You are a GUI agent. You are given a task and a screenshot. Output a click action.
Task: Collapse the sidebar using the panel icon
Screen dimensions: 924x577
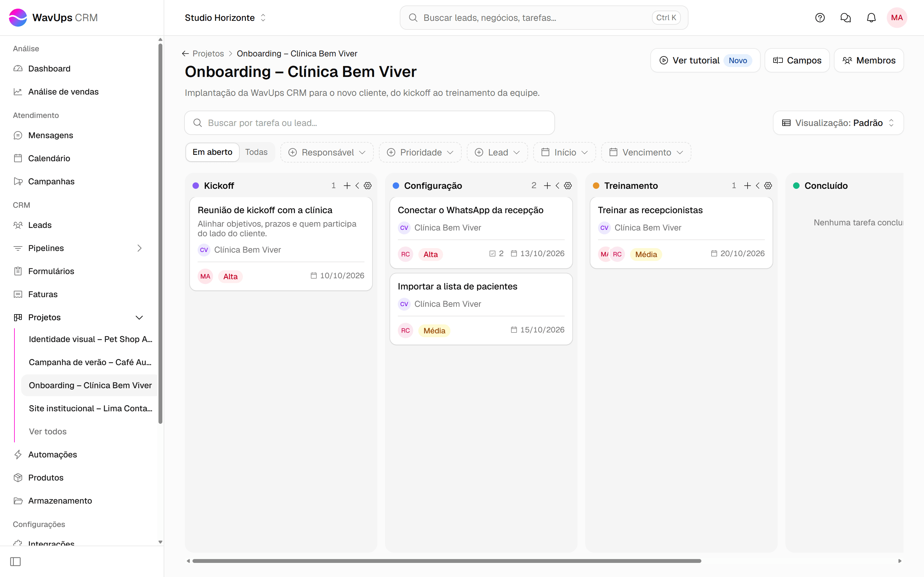pos(15,561)
